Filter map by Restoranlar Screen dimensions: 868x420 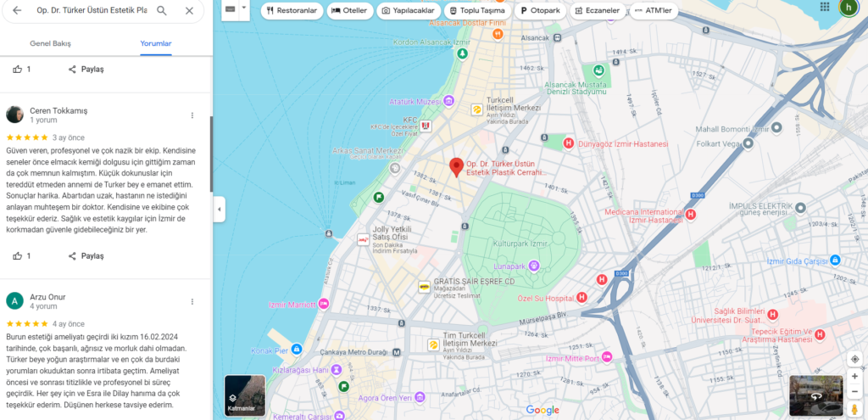(292, 10)
